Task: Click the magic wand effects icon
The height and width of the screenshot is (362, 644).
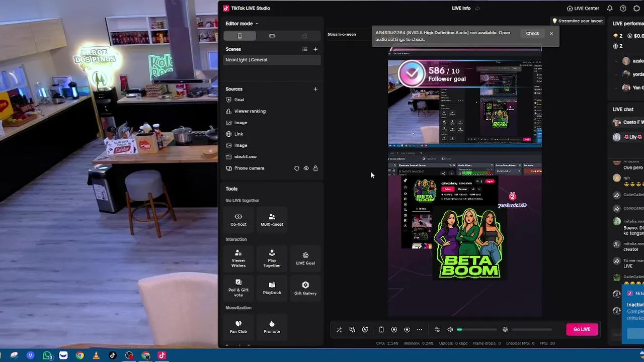Action: point(339,330)
